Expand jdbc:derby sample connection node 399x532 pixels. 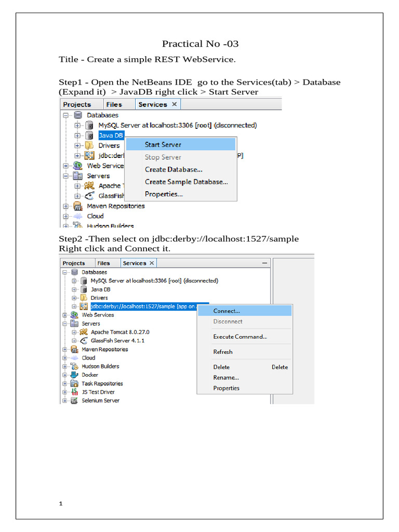(74, 307)
